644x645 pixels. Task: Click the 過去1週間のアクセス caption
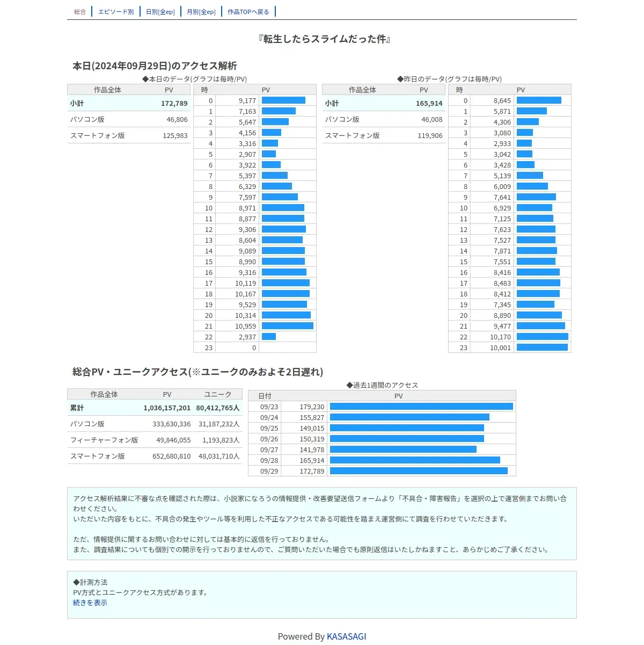382,385
